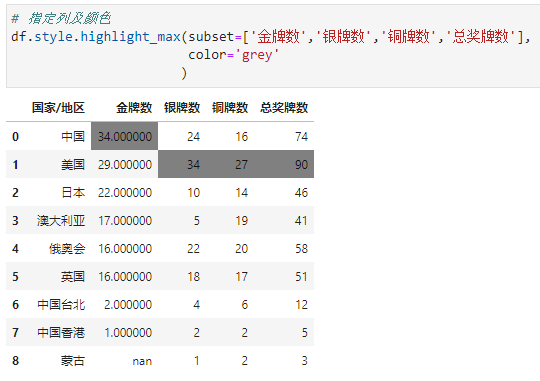
Task: Click the 'grey' color string in code
Action: coord(257,55)
